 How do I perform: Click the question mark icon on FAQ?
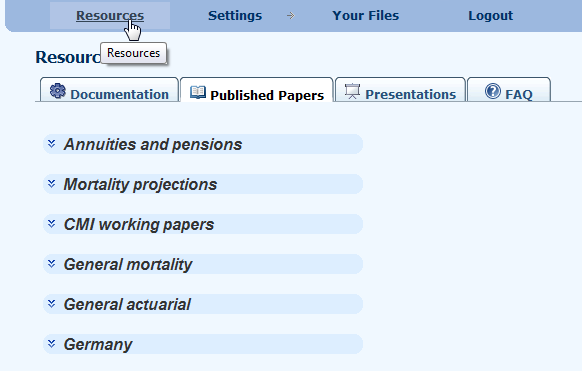click(493, 91)
